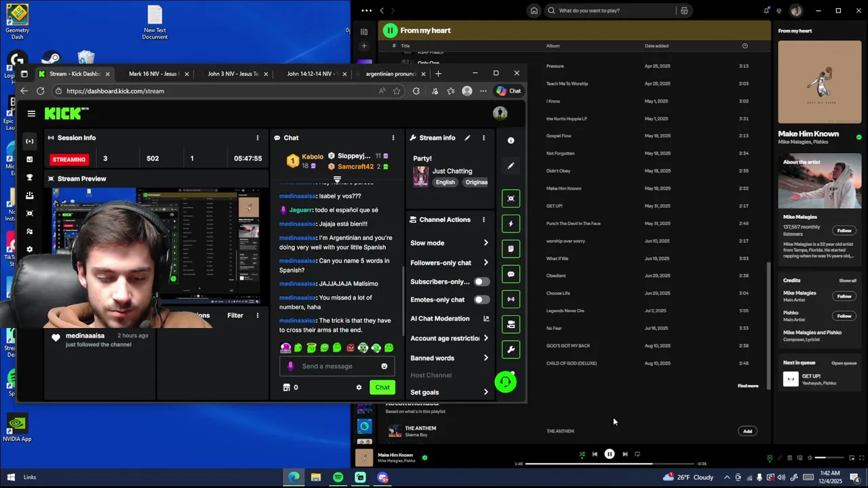Click the info icon in Kick right toolbar
Viewport: 868px width, 488px height.
(511, 140)
